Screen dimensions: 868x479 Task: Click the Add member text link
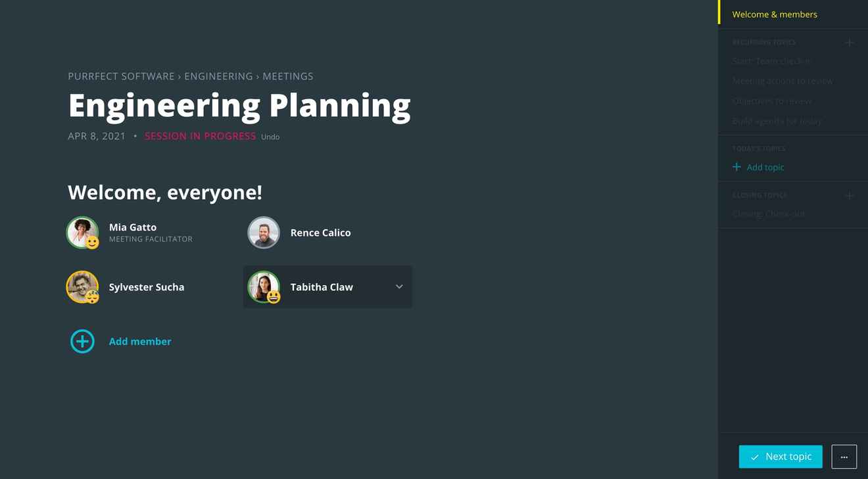[140, 341]
